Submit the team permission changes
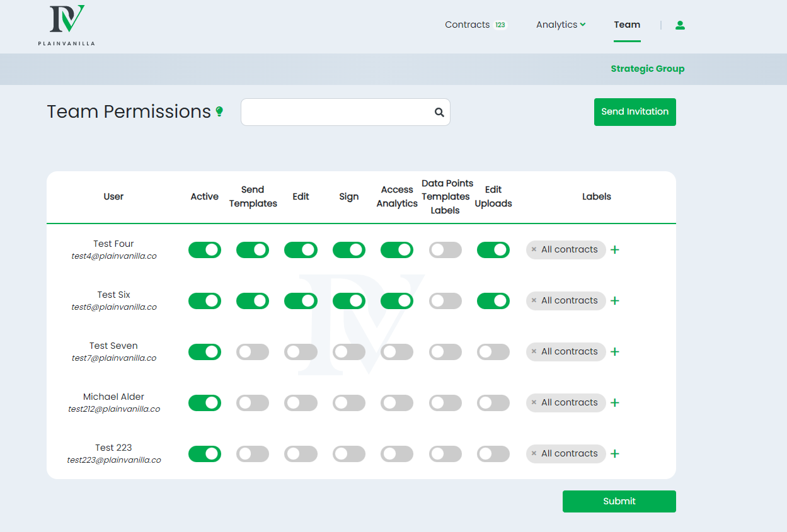Viewport: 787px width, 532px height. click(x=619, y=501)
